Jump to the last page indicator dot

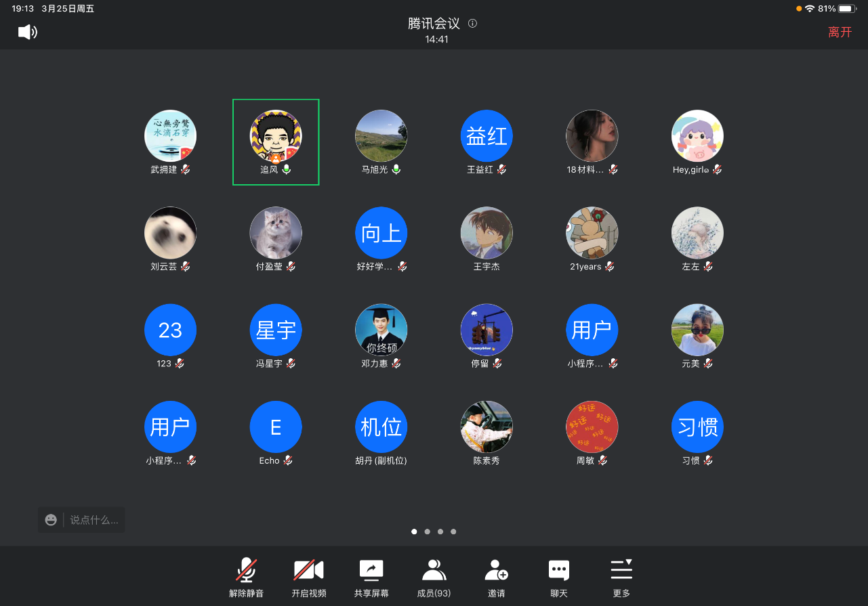pos(453,532)
